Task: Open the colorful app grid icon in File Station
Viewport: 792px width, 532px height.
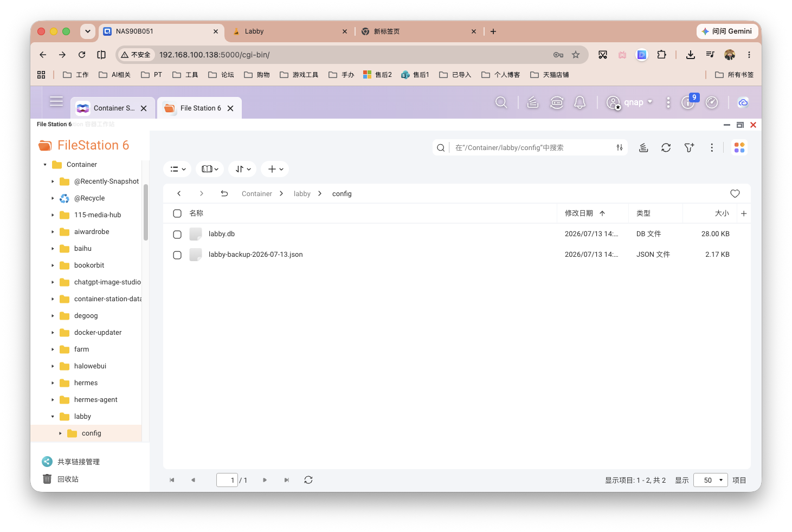Action: (x=739, y=147)
